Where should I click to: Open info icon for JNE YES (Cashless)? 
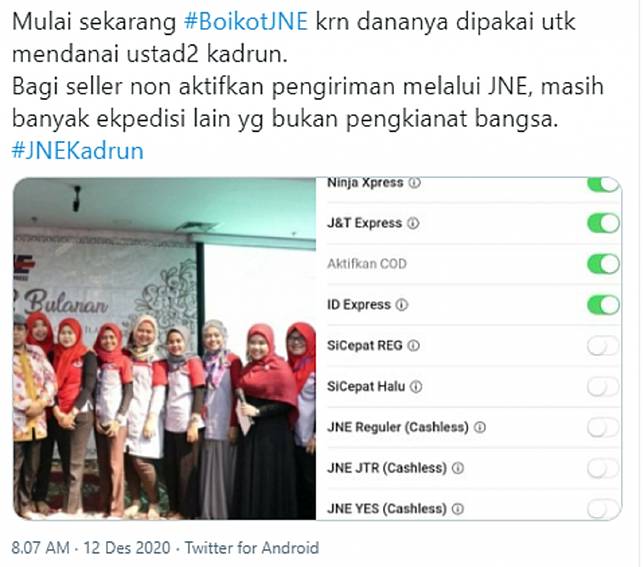(458, 509)
